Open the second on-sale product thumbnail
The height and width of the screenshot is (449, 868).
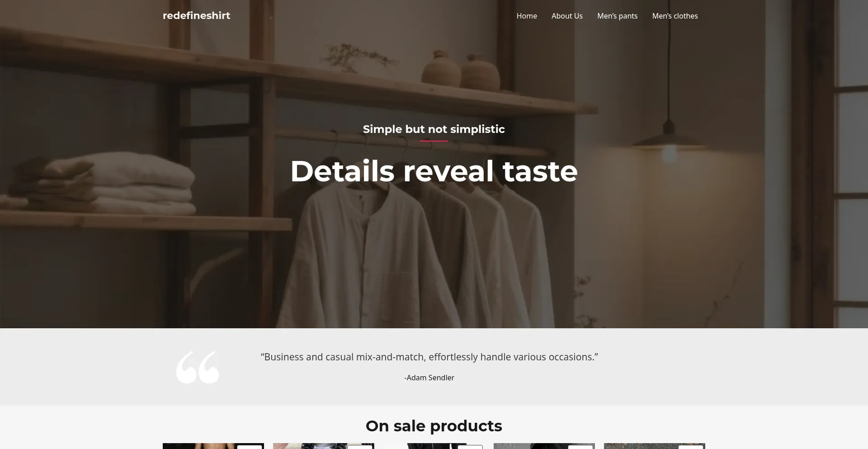(324, 446)
